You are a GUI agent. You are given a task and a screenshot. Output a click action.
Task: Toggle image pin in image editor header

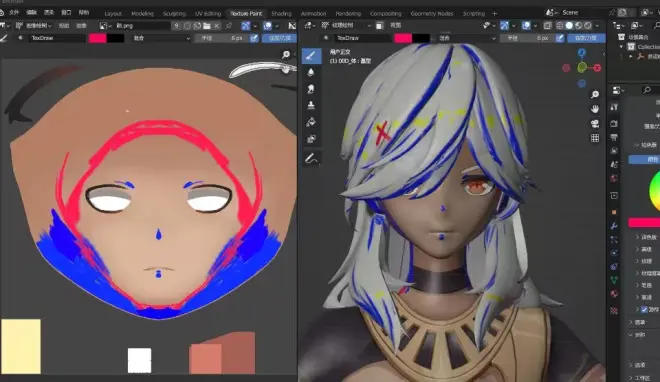tap(229, 26)
